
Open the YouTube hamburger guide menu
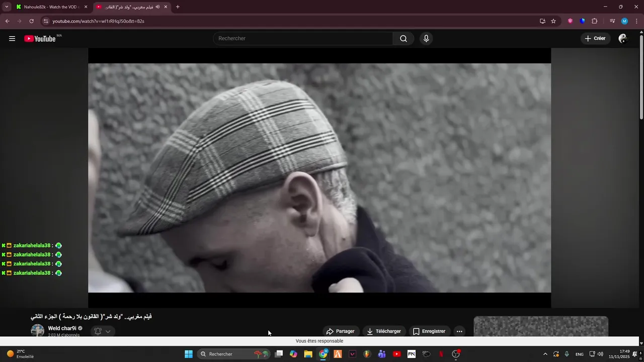[12, 39]
